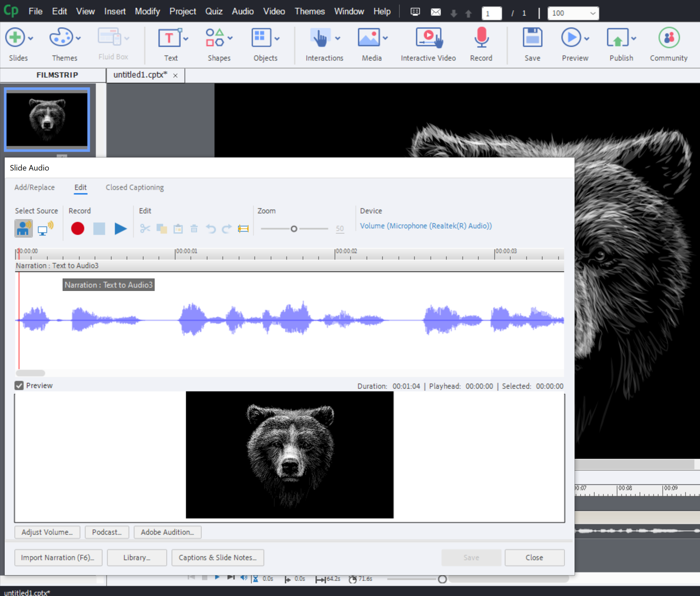Viewport: 700px width, 596px height.
Task: Click the red Record audio button
Action: 77,229
